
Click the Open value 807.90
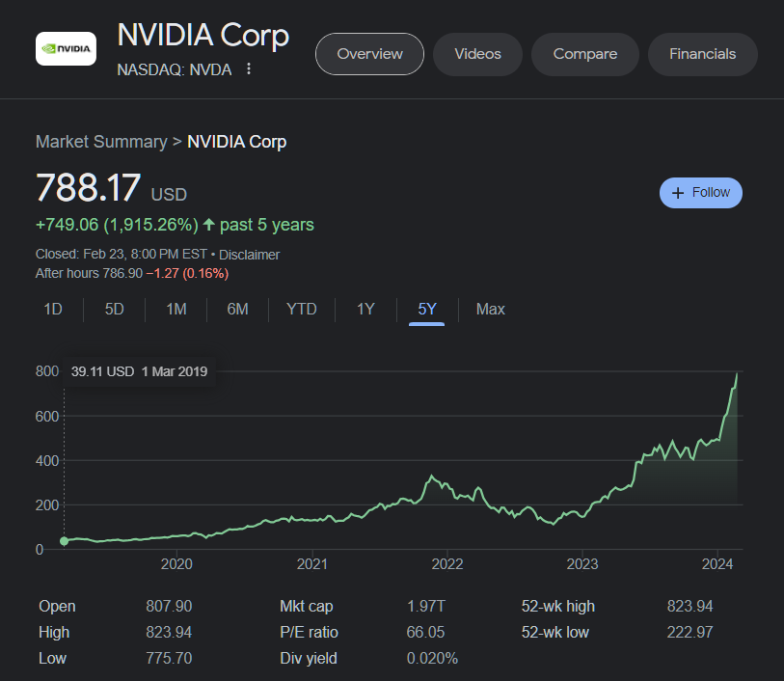coord(169,606)
